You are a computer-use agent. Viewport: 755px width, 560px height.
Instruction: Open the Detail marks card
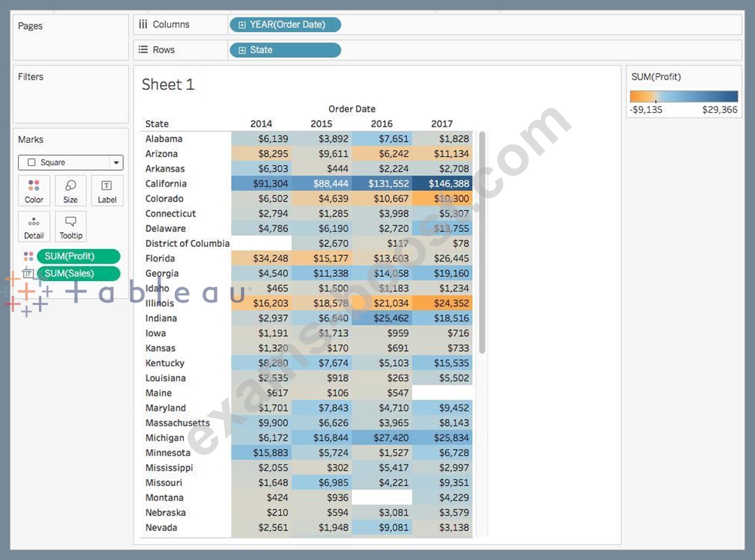coord(34,227)
